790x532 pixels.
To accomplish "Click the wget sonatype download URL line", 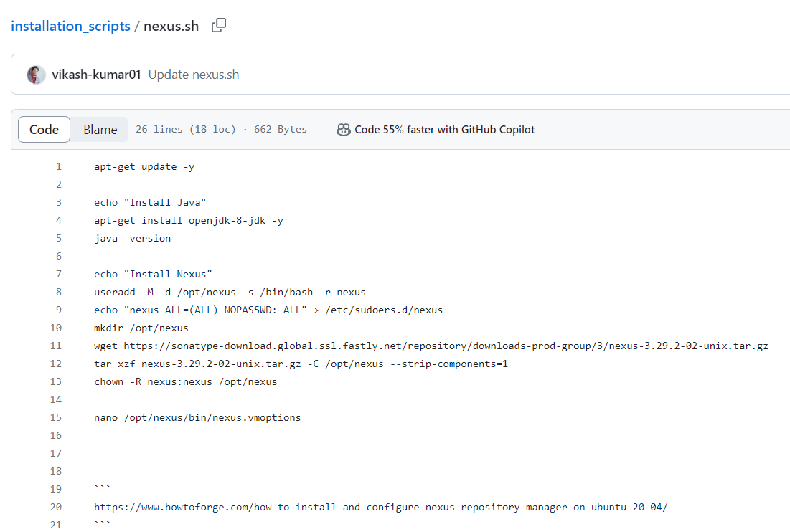I will [431, 346].
